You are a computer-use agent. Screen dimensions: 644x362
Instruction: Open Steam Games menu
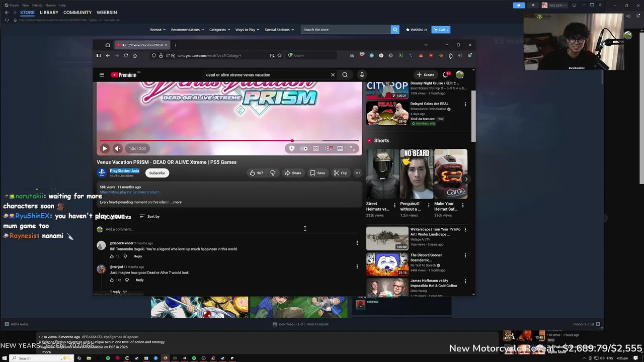coord(51,5)
